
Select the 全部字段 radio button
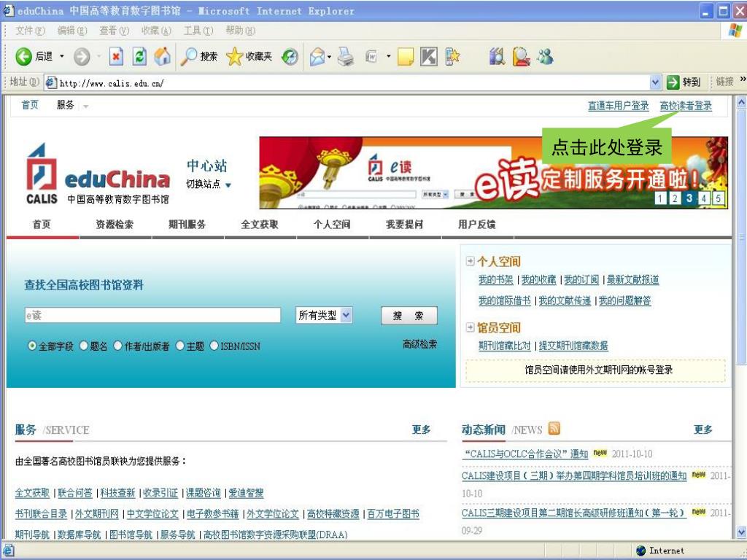coord(32,346)
